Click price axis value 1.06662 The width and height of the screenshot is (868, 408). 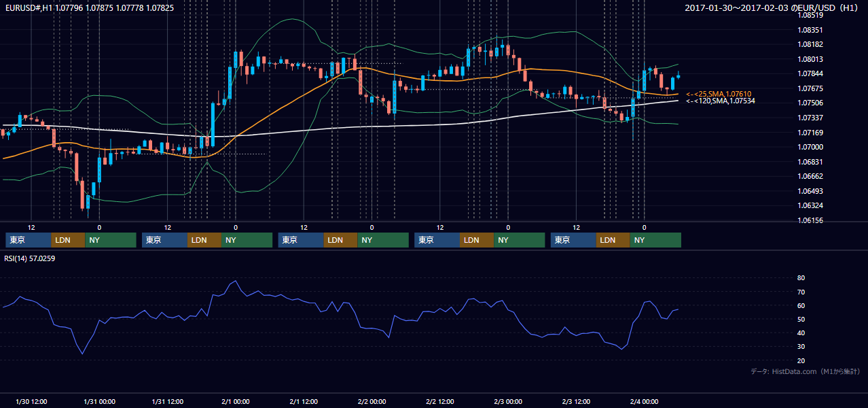[810, 176]
